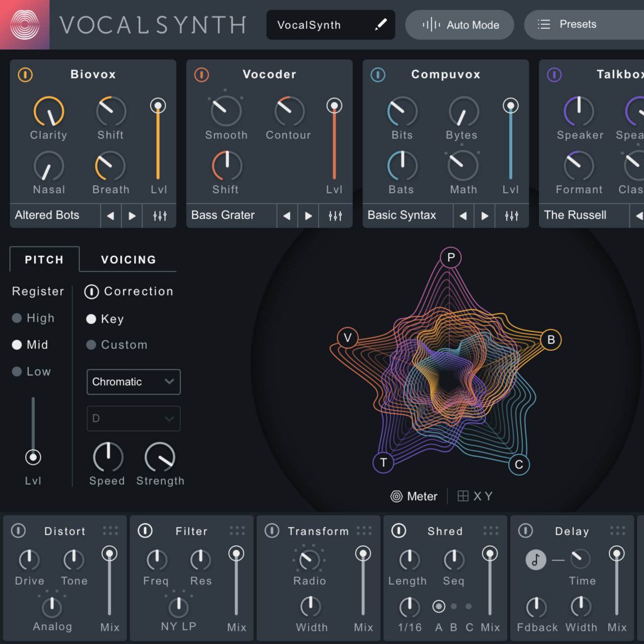The width and height of the screenshot is (644, 644).
Task: Click the Filter module drag handle dots
Action: coord(237,531)
